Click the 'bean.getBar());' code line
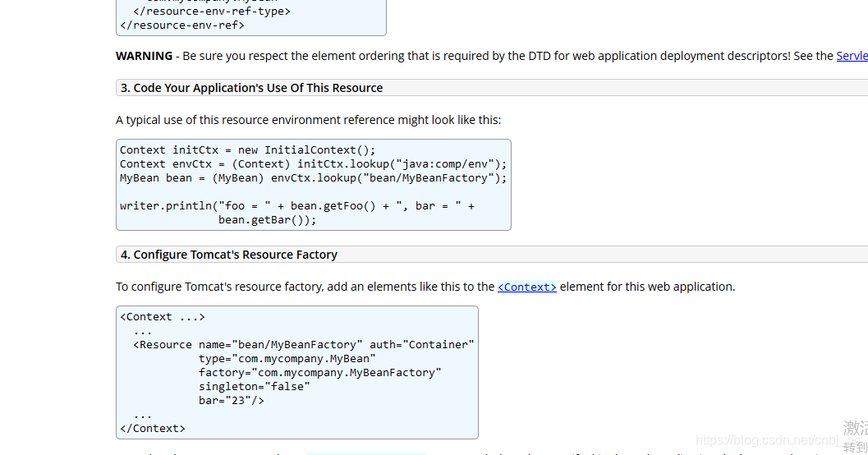 (x=268, y=220)
